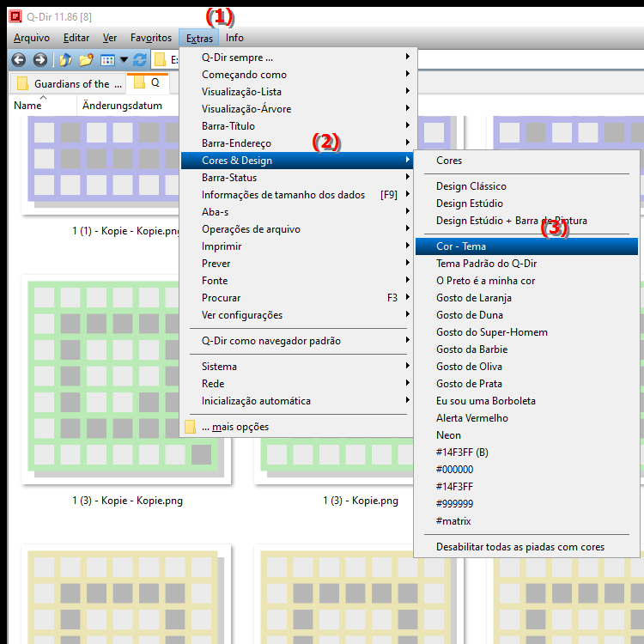Click the Forward navigation arrow
Screen dimensions: 644x644
tap(39, 59)
